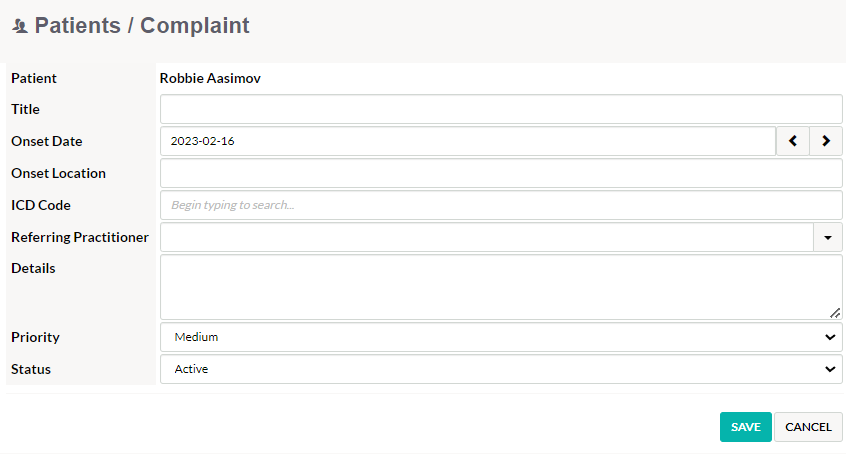Click the Onset Date field showing 2023-02-16
846x454 pixels.
(468, 141)
